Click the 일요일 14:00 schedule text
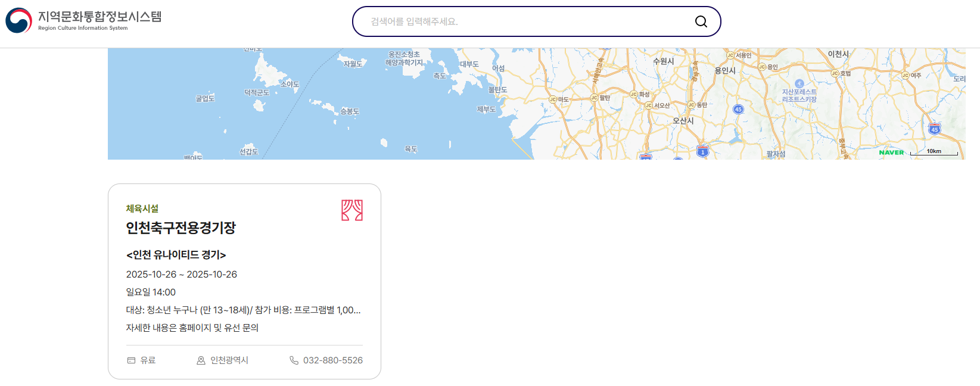 pos(151,292)
